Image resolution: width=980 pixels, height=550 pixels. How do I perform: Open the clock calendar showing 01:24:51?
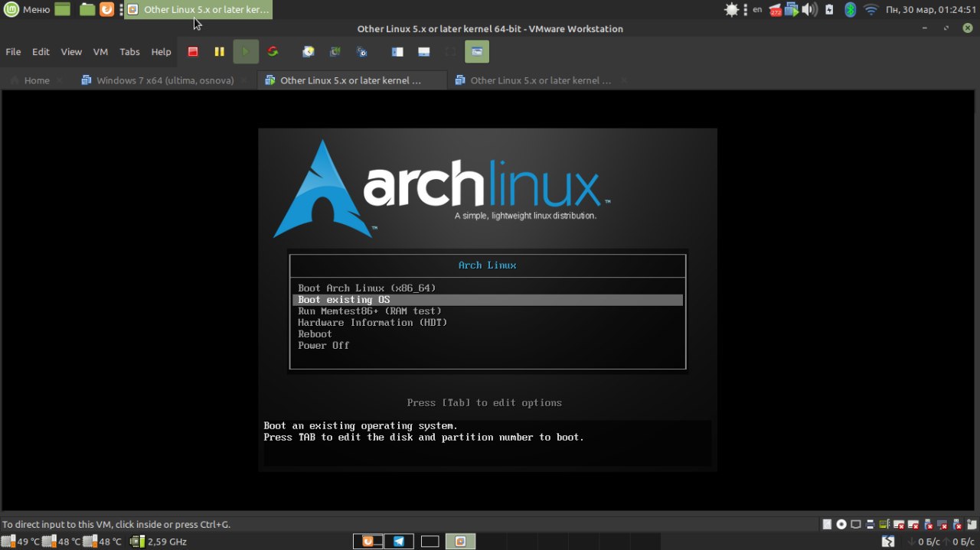930,9
